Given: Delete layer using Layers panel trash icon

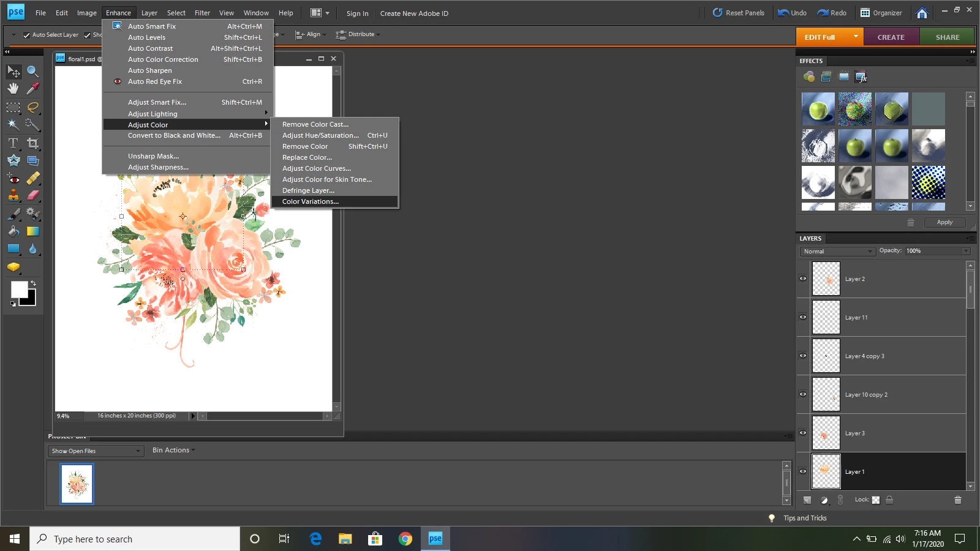Looking at the screenshot, I should [x=958, y=500].
